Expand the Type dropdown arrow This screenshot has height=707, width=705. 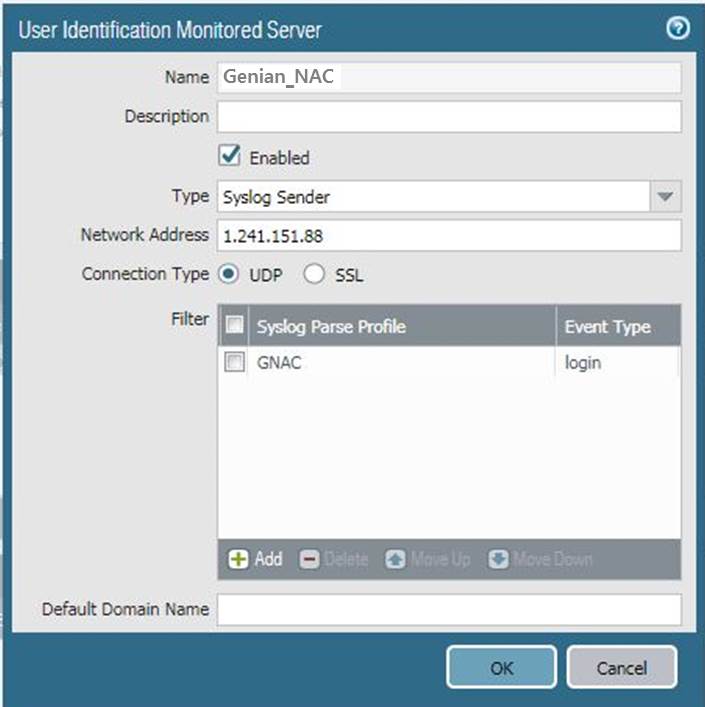(x=666, y=197)
